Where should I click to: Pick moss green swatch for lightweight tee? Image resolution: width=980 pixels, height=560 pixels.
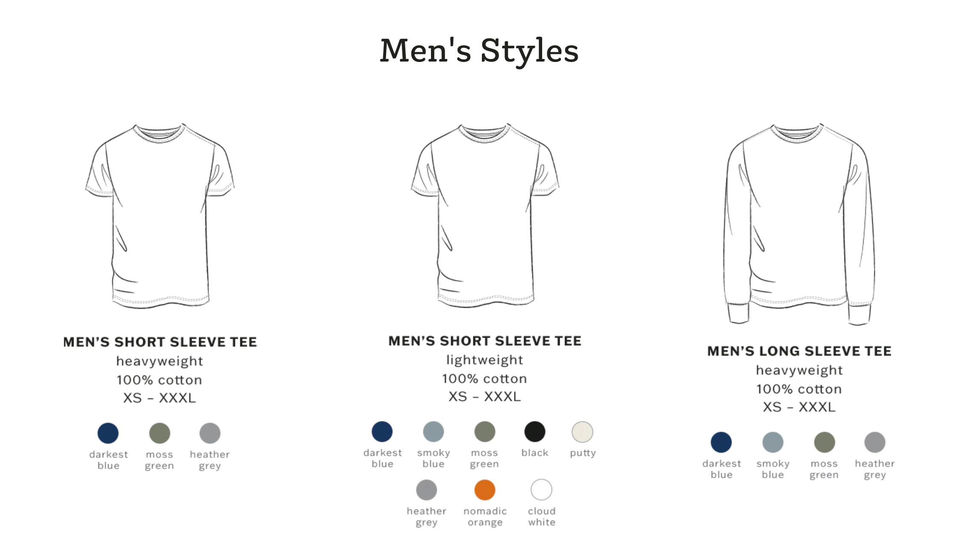485,431
